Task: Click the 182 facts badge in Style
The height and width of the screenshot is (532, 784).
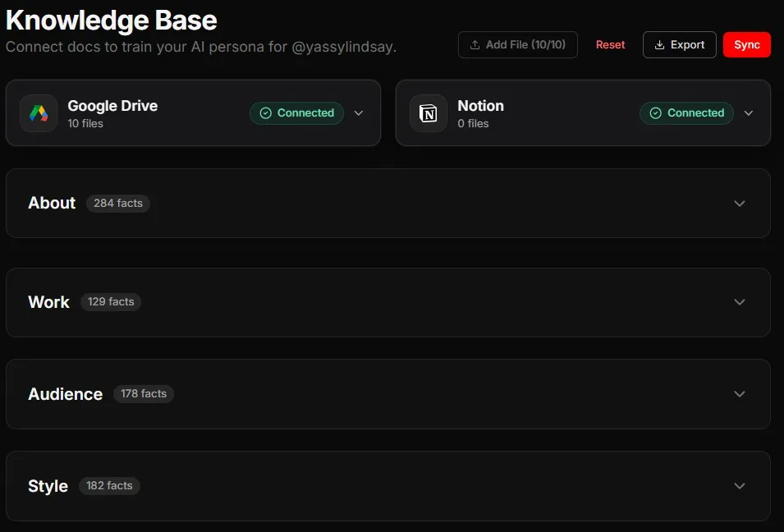Action: coord(109,486)
